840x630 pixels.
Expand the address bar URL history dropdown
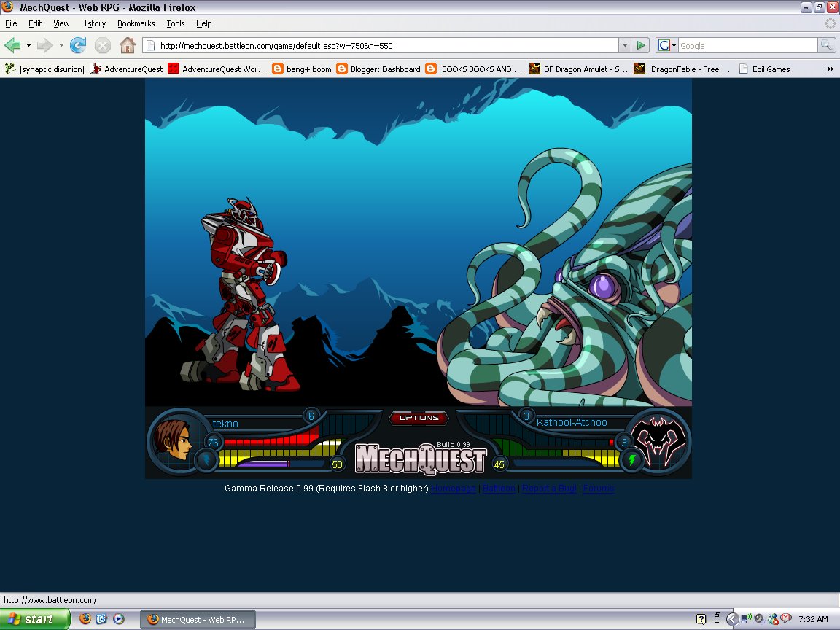pyautogui.click(x=624, y=45)
